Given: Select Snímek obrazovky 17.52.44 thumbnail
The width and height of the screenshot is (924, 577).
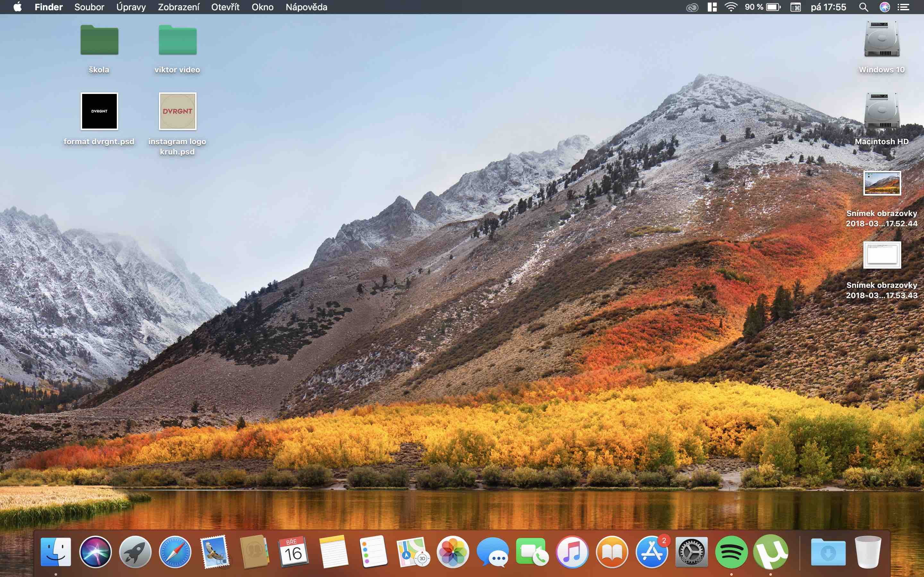Looking at the screenshot, I should pos(882,183).
